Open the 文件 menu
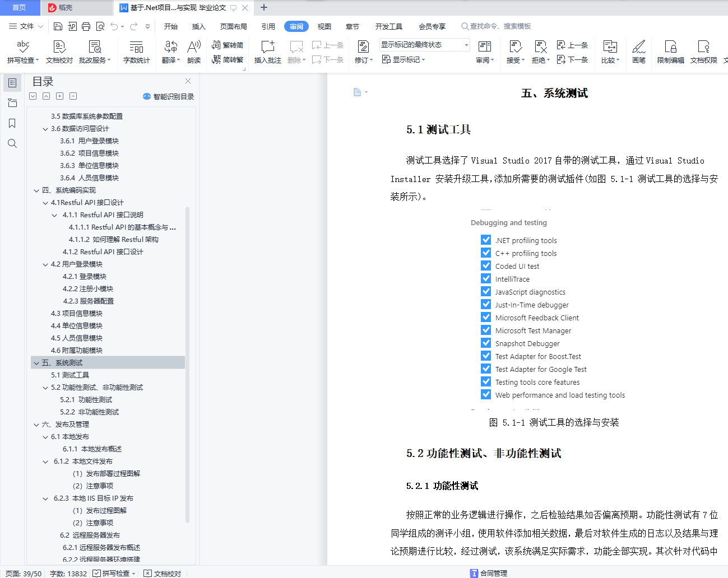 point(26,26)
